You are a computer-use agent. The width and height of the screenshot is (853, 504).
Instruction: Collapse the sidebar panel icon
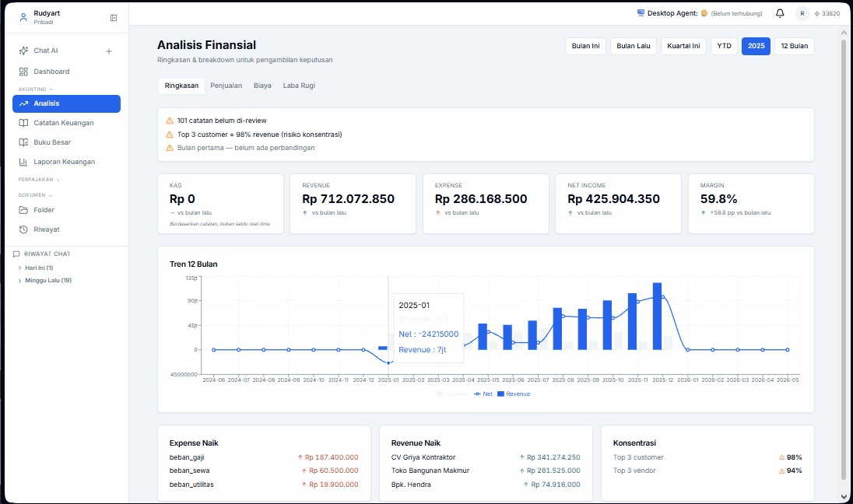click(113, 18)
